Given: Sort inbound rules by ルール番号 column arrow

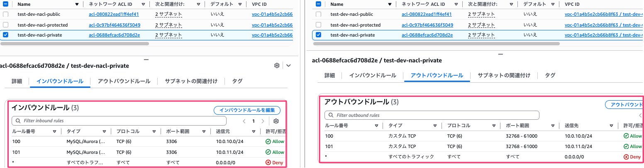Looking at the screenshot, I should 54,131.
